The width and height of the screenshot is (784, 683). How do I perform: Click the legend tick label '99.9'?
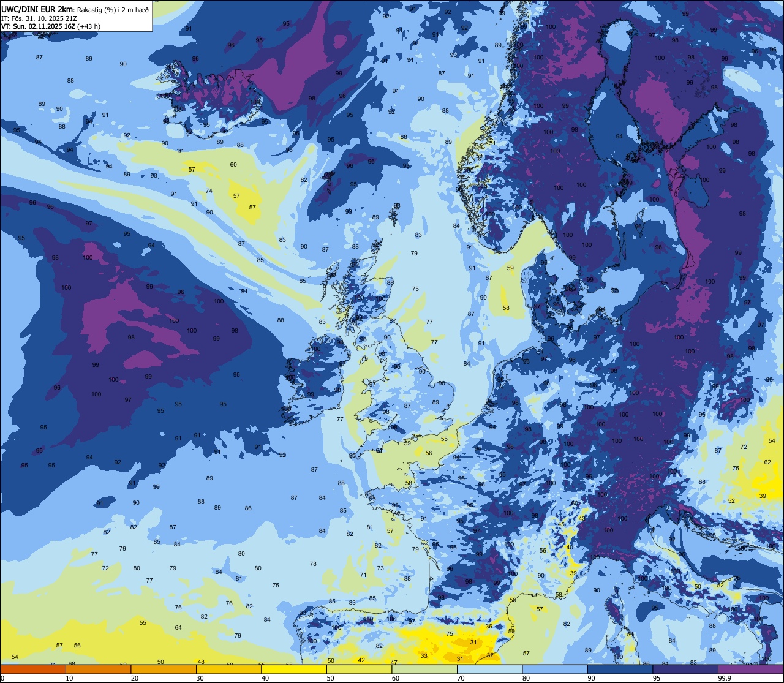tap(725, 678)
